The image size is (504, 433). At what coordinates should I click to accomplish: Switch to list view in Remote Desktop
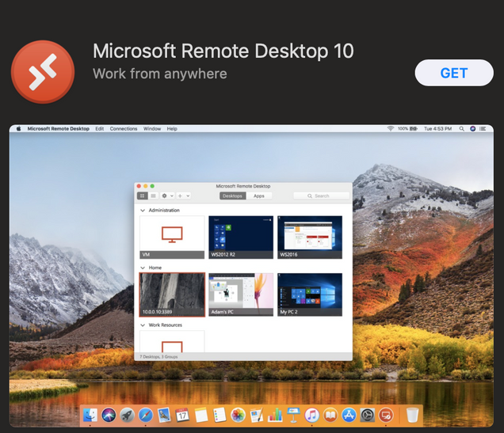point(153,196)
